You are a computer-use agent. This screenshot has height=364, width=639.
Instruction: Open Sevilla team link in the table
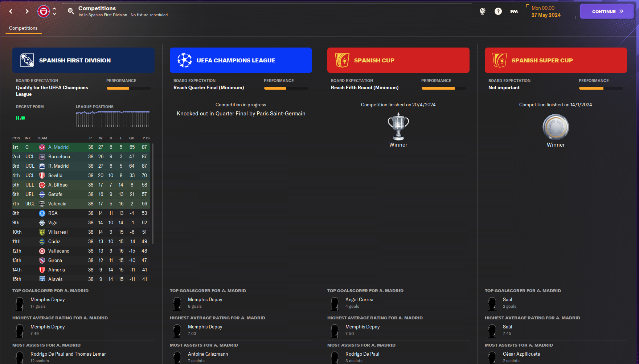tap(55, 176)
